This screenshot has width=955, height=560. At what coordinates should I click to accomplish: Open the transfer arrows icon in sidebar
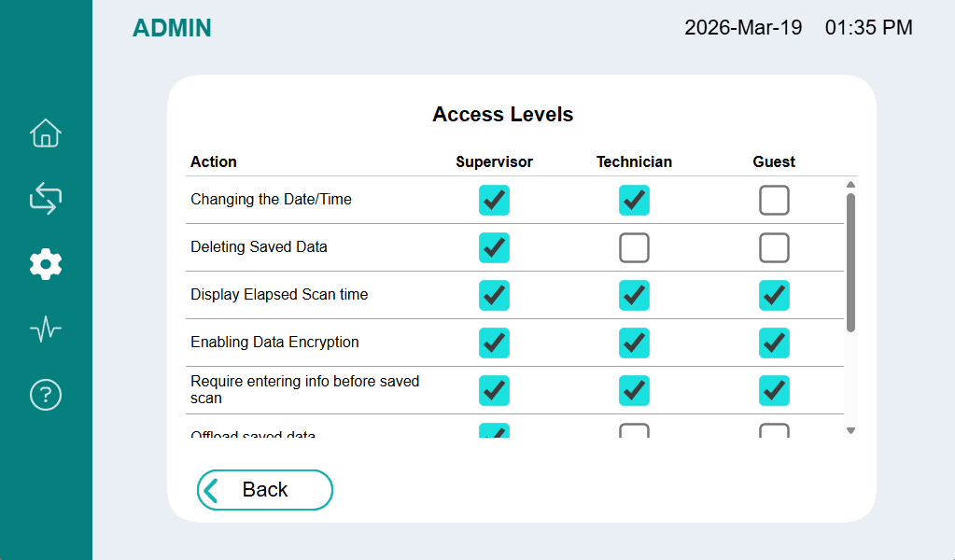tap(46, 198)
